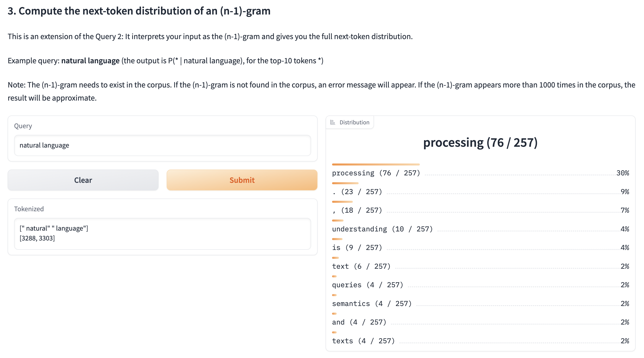Click the text (6 / 257) row
This screenshot has height=358, width=644.
[x=480, y=266]
